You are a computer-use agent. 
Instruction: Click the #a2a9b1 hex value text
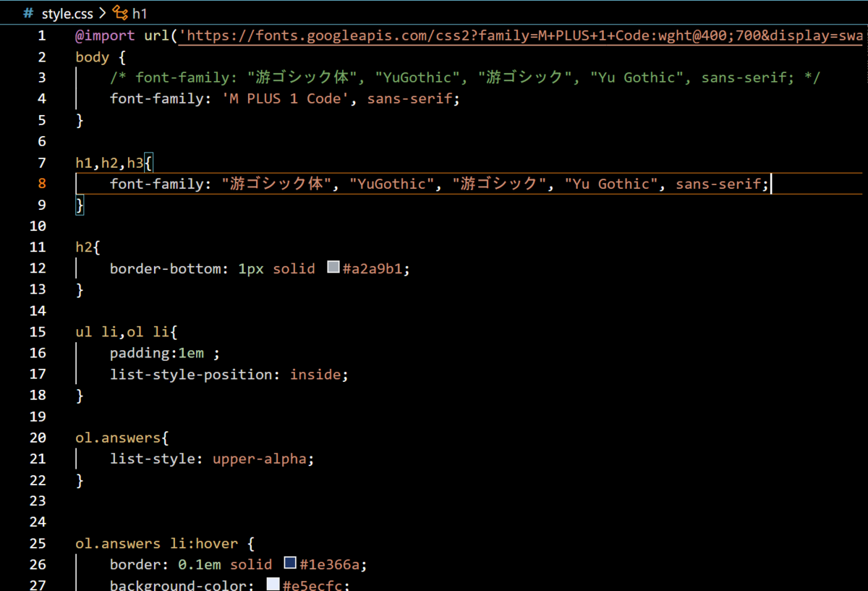pos(373,268)
